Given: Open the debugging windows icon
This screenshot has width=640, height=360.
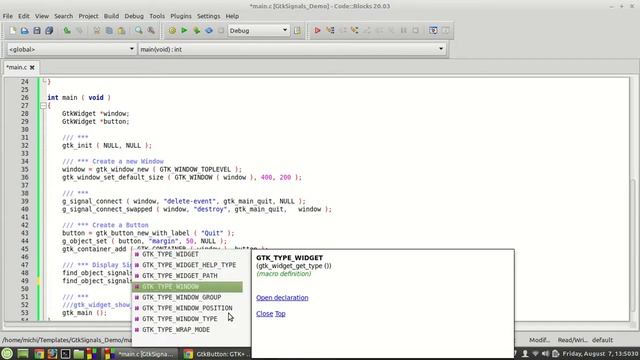Looking at the screenshot, I should pyautogui.click(x=433, y=31).
